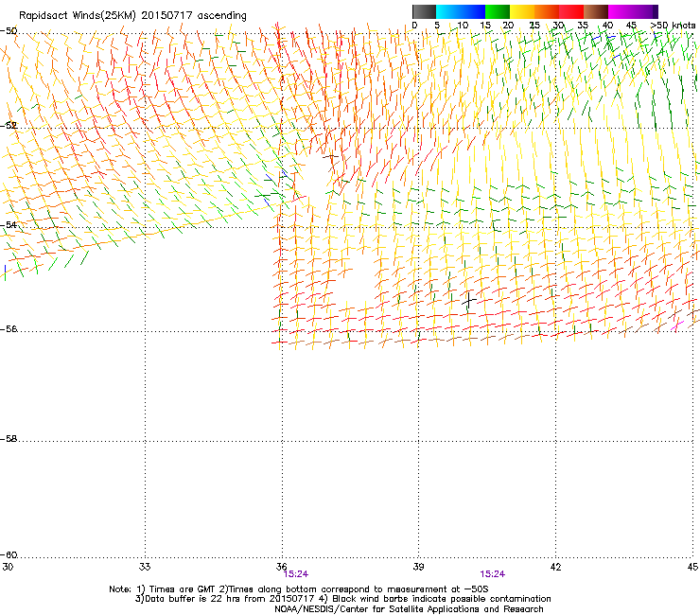The height and width of the screenshot is (615, 700).
Task: Click the 'Times are GMT' note line
Action: [299, 589]
